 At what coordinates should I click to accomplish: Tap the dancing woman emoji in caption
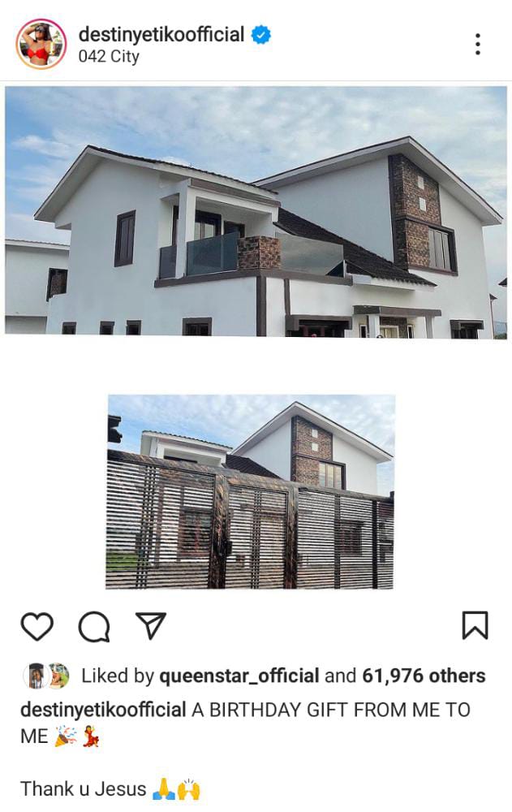pyautogui.click(x=91, y=736)
